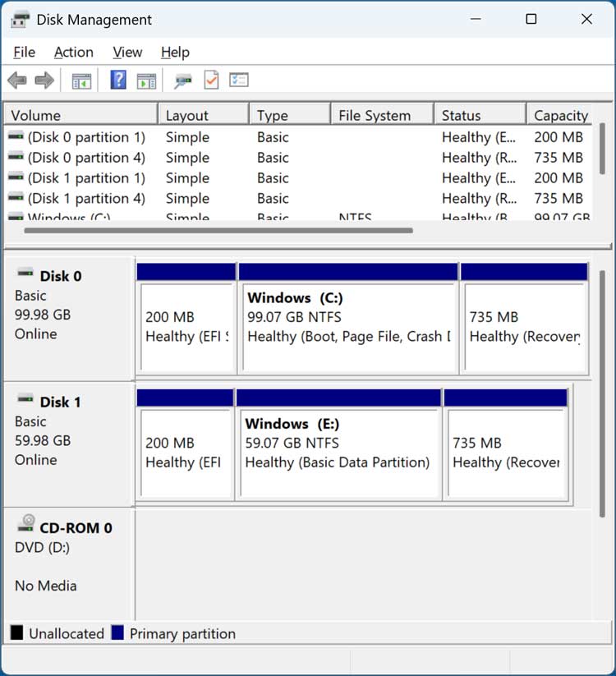Screen dimensions: 616x676
Task: Click the graphical view vertical scrollbar
Action: 602,393
